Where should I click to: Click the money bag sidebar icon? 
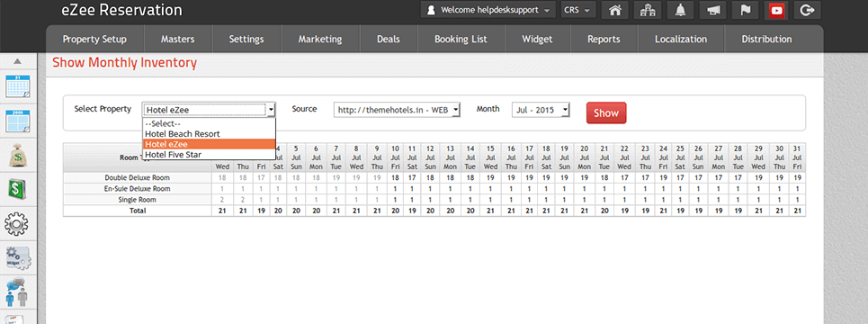[18, 156]
